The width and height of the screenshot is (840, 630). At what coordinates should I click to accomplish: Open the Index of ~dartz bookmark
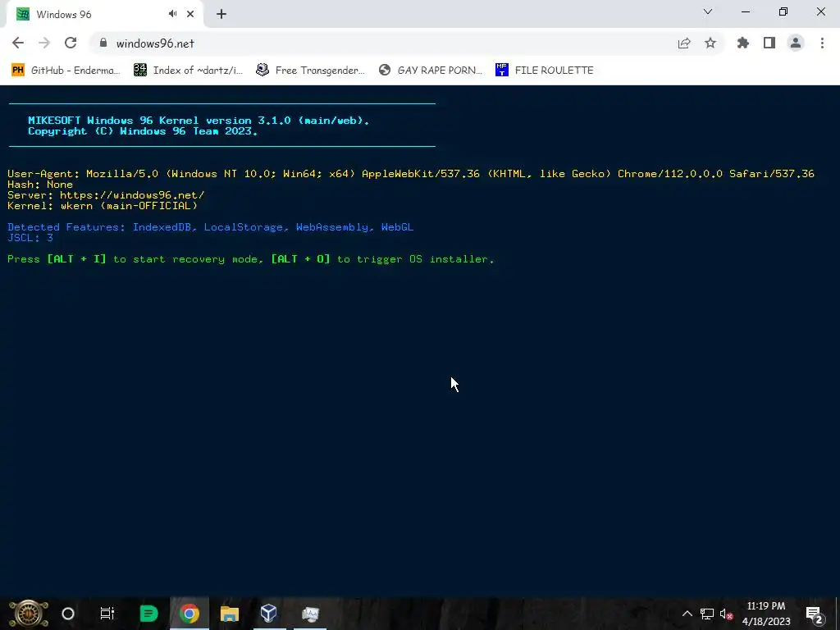pos(189,71)
